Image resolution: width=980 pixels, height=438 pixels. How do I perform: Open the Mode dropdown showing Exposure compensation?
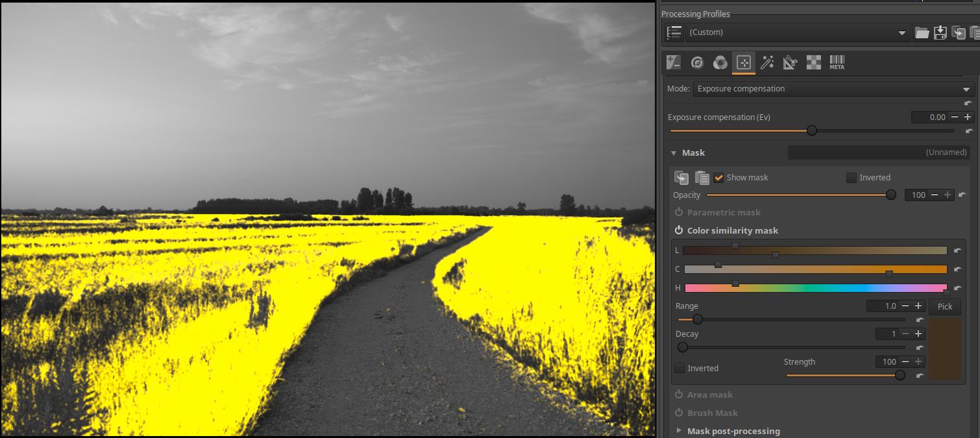tap(833, 89)
